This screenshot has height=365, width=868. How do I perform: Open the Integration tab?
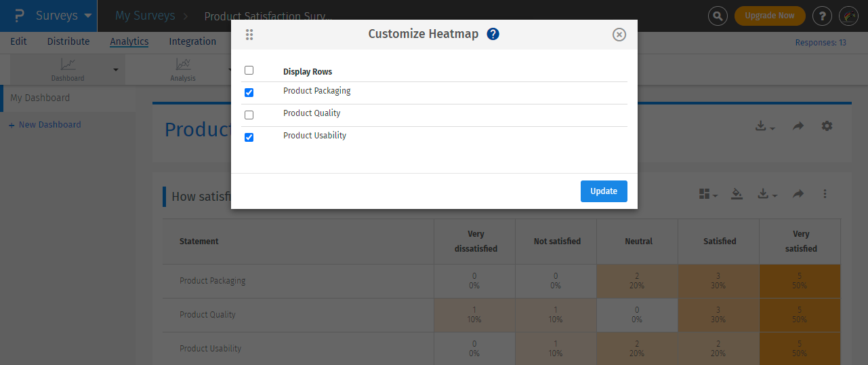point(192,41)
